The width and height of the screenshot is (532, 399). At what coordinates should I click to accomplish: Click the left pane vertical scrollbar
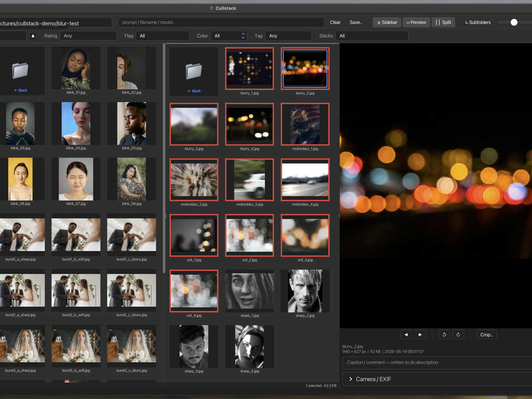[x=164, y=158]
